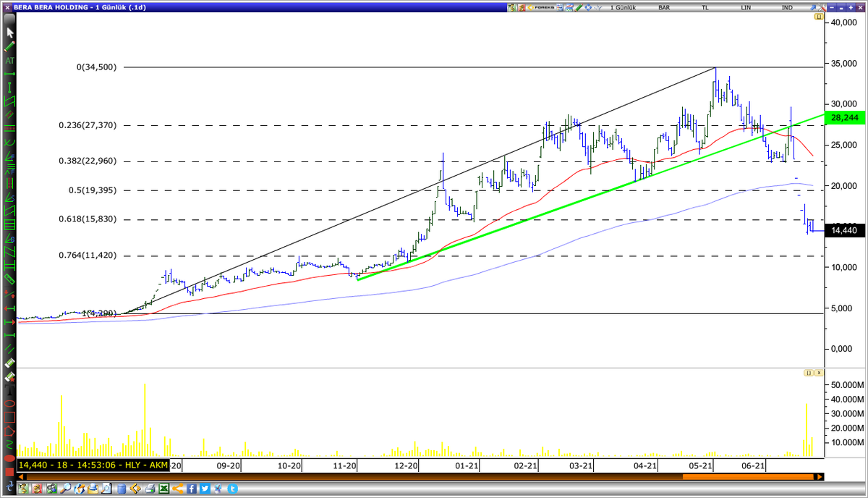Open the IND indicators dropdown
Image resolution: width=868 pixels, height=498 pixels.
[x=787, y=7]
